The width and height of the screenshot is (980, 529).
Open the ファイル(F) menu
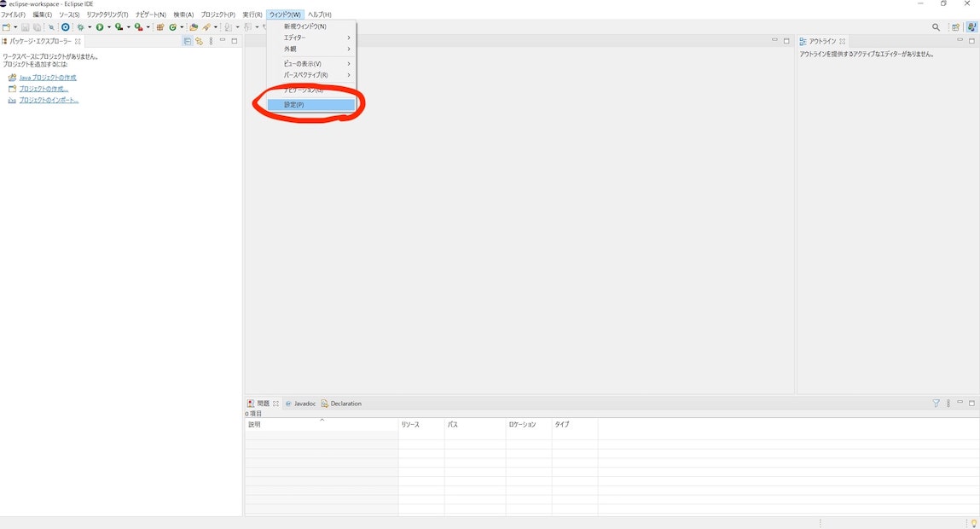pos(13,15)
